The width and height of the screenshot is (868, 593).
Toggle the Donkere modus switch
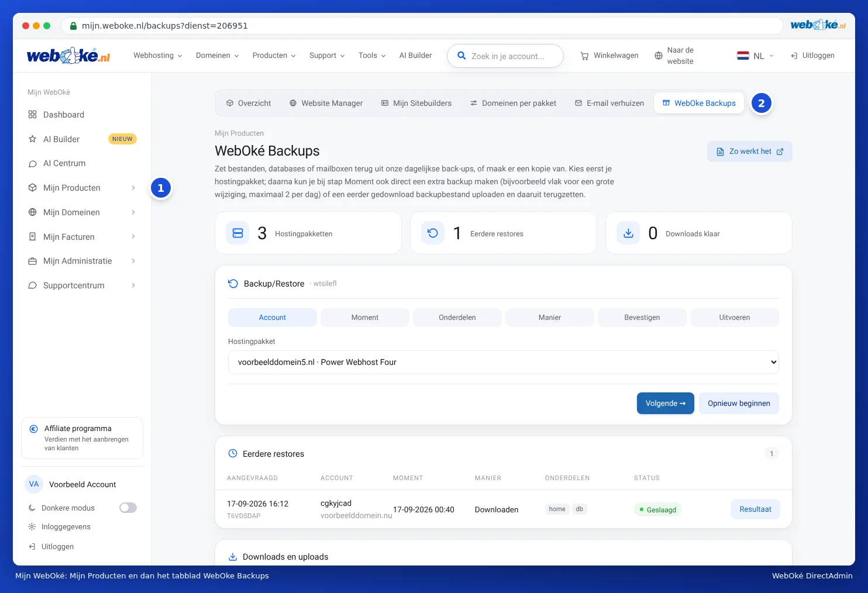point(128,508)
